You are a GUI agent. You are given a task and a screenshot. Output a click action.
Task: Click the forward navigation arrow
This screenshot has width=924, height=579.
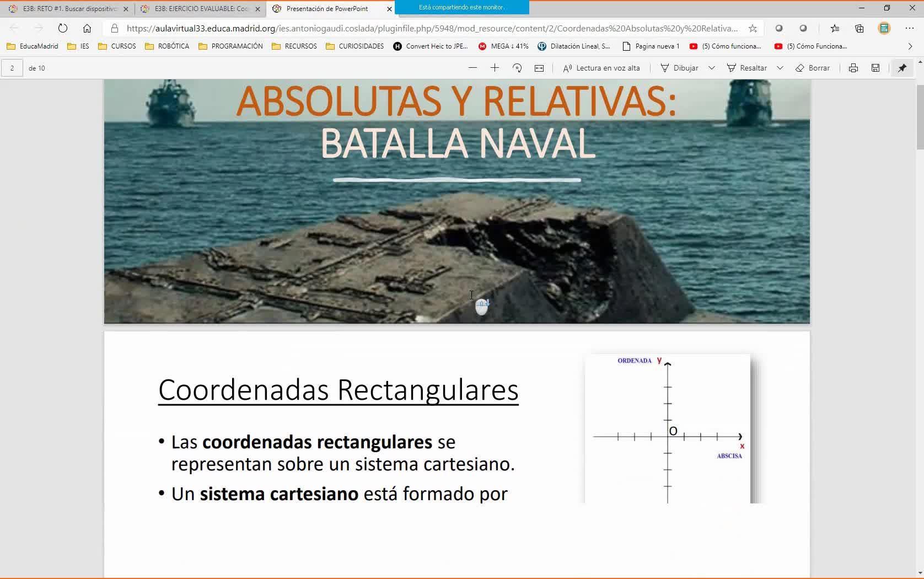click(38, 28)
